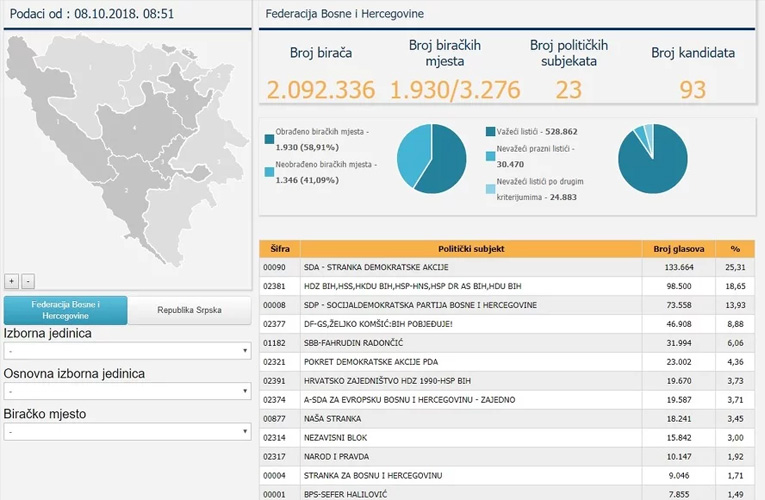This screenshot has width=765, height=500.
Task: Open the Biračko mjesto dropdown
Action: (x=127, y=432)
